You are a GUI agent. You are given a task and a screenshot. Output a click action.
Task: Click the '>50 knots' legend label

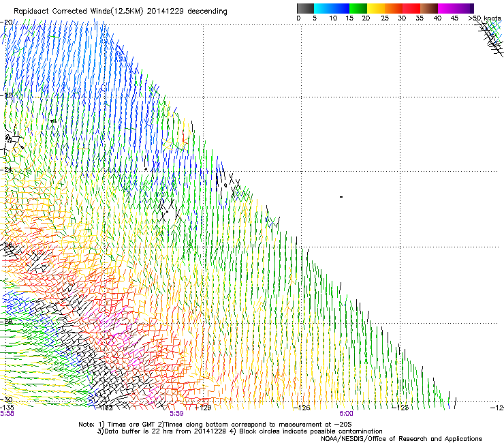485,18
